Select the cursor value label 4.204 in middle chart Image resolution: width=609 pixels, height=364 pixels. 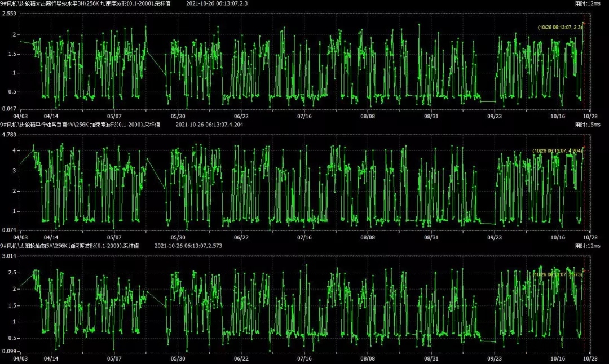pyautogui.click(x=557, y=150)
